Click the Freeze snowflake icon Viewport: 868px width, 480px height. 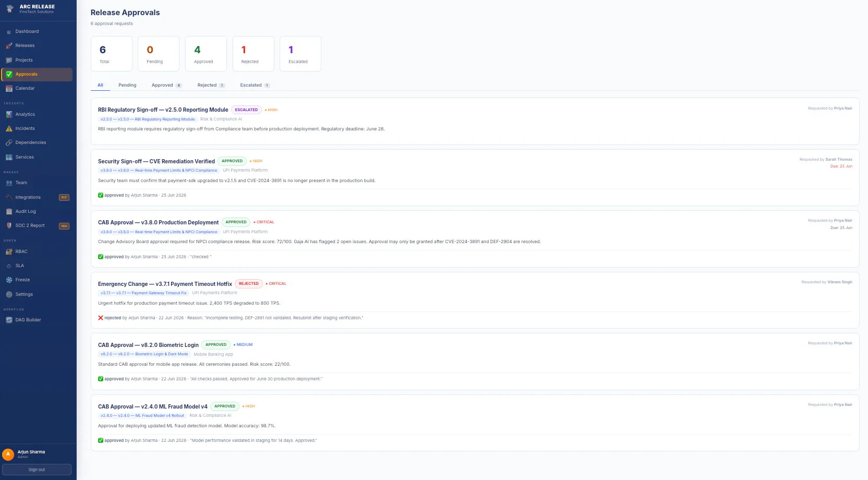pyautogui.click(x=9, y=280)
